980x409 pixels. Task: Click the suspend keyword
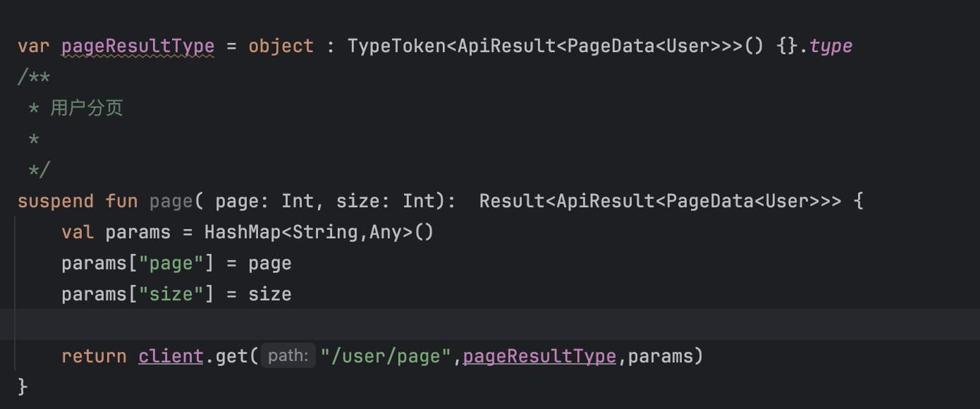click(x=56, y=201)
